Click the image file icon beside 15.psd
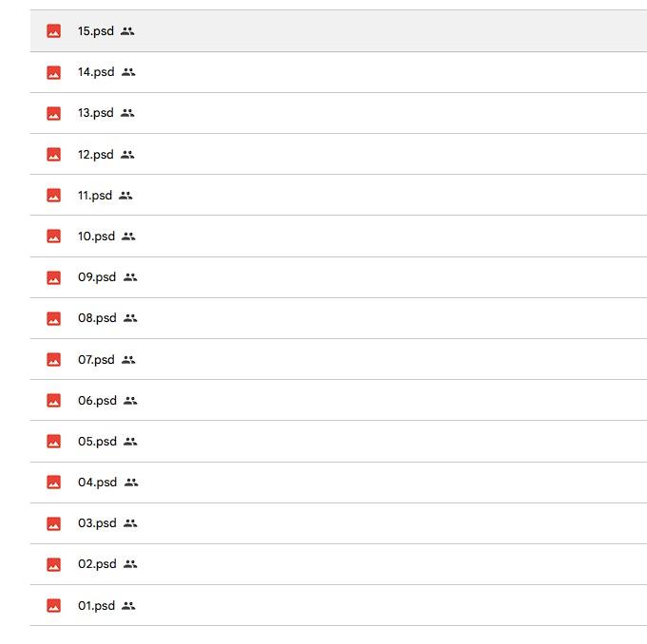Image resolution: width=647 pixels, height=644 pixels. click(x=54, y=31)
